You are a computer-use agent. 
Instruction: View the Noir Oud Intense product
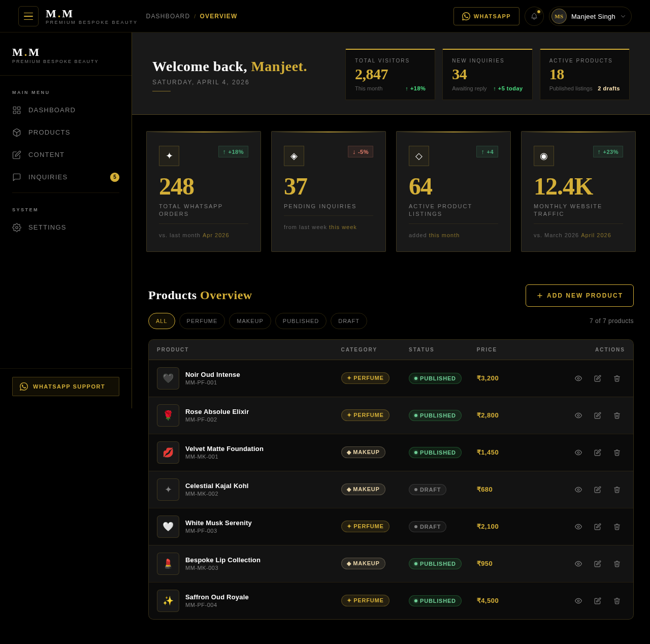(x=578, y=378)
